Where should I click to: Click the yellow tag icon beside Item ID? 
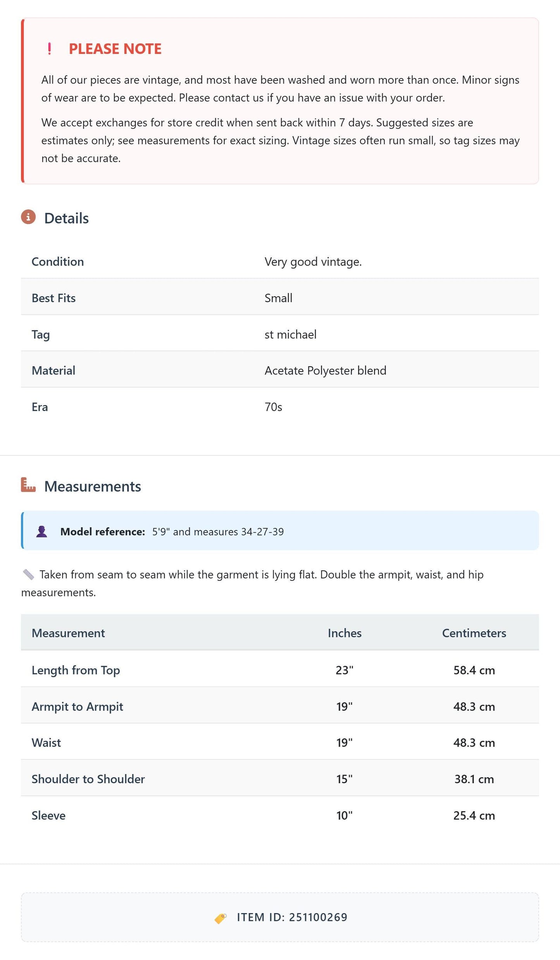click(x=221, y=918)
